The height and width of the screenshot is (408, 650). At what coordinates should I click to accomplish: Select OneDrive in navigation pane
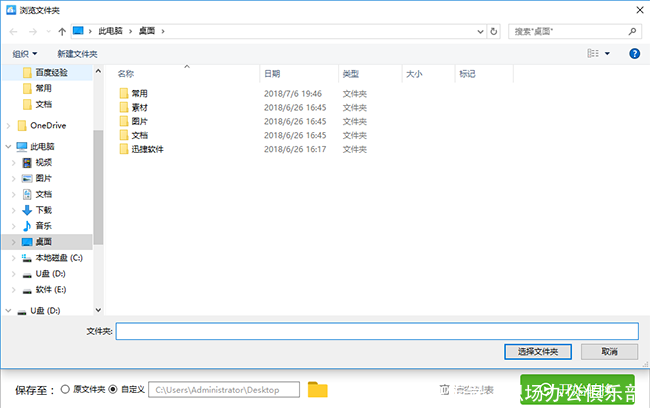[x=47, y=125]
